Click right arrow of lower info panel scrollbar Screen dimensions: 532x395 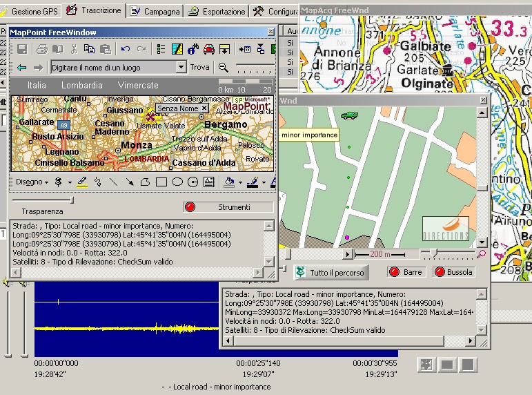(470, 340)
